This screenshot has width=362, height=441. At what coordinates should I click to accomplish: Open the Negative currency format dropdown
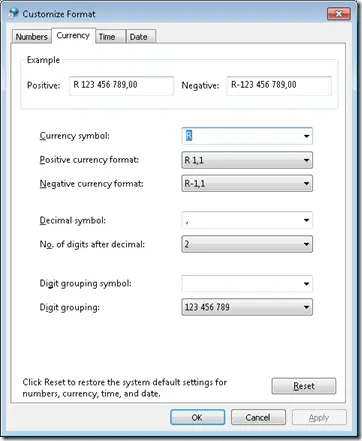click(x=247, y=183)
